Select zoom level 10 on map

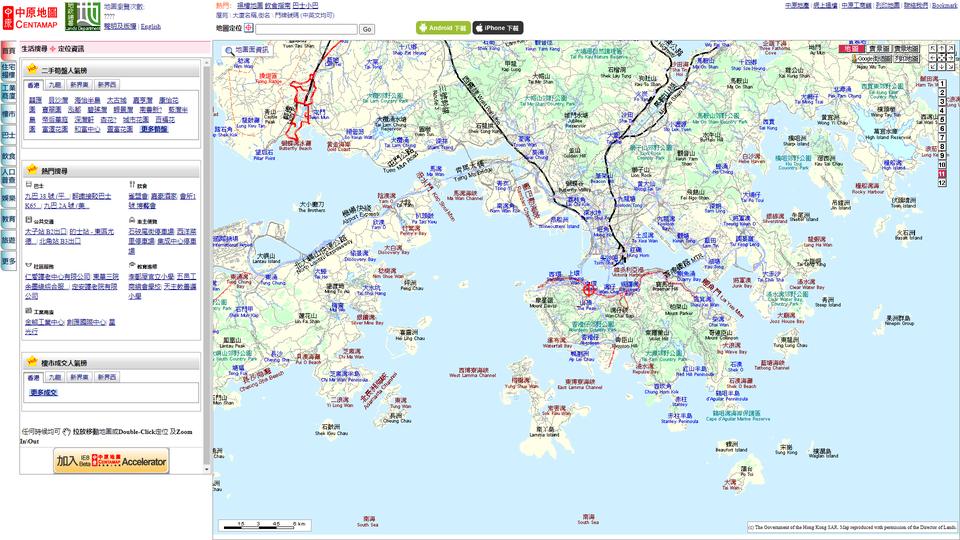pos(942,165)
